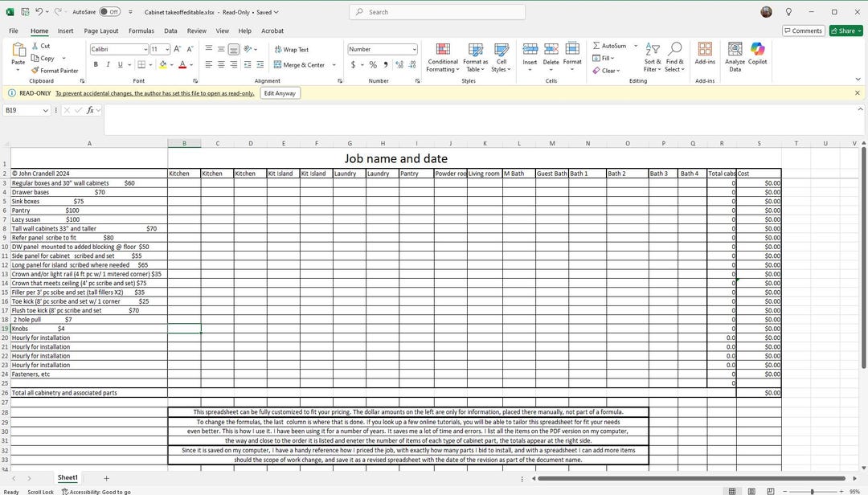Open the File menu
This screenshot has height=495, width=868.
pos(14,31)
